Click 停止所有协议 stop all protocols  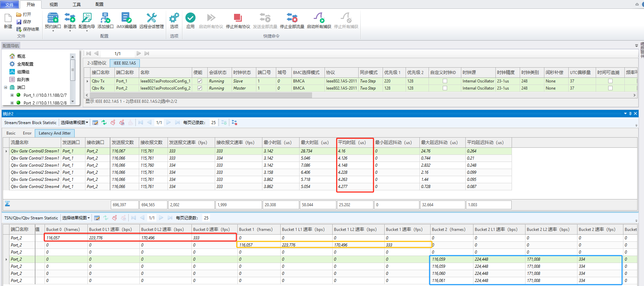point(238,21)
